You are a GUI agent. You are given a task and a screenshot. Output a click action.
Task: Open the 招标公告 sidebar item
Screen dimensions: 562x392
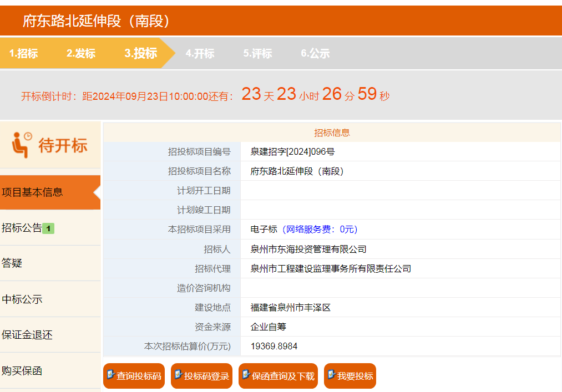pyautogui.click(x=22, y=228)
